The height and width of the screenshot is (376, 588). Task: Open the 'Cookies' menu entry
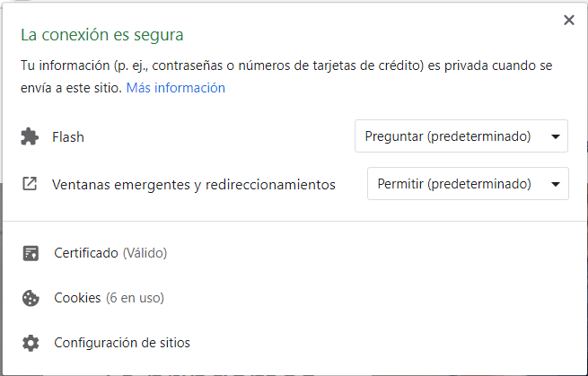tap(77, 298)
